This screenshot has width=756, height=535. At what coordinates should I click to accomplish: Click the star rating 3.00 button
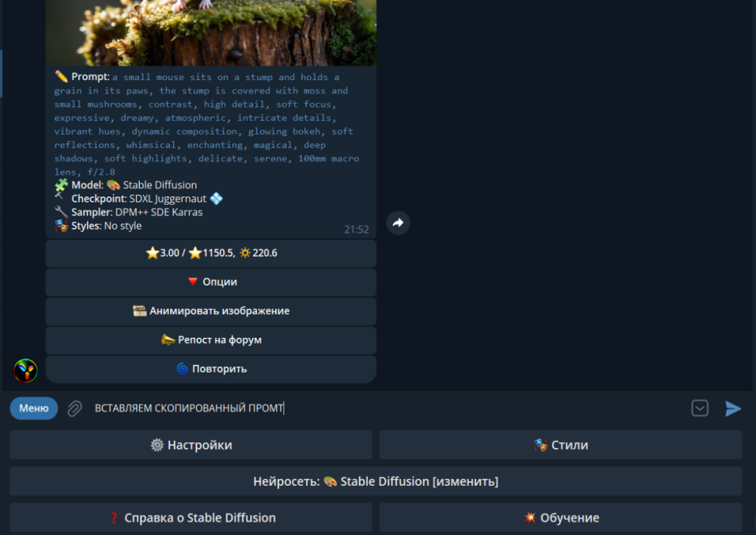[211, 253]
